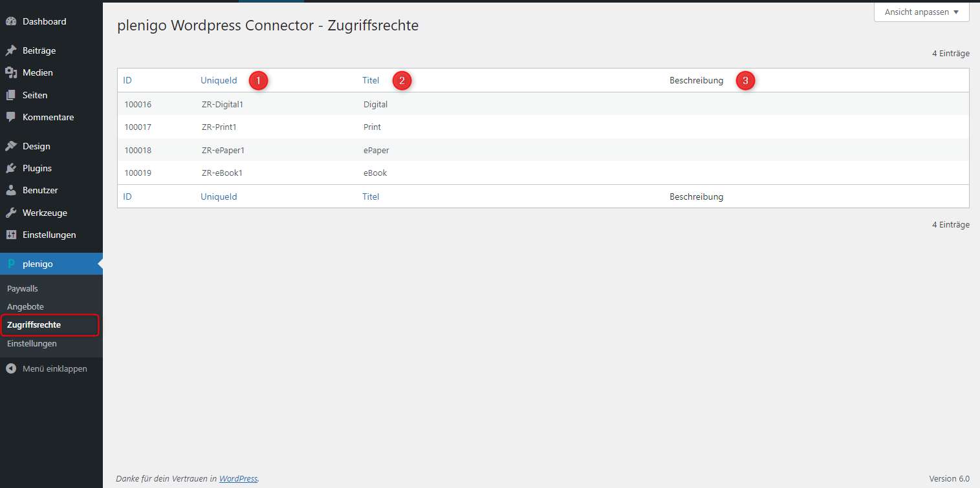Click the eBook title cell
Screen dimensions: 980x488
pos(375,173)
